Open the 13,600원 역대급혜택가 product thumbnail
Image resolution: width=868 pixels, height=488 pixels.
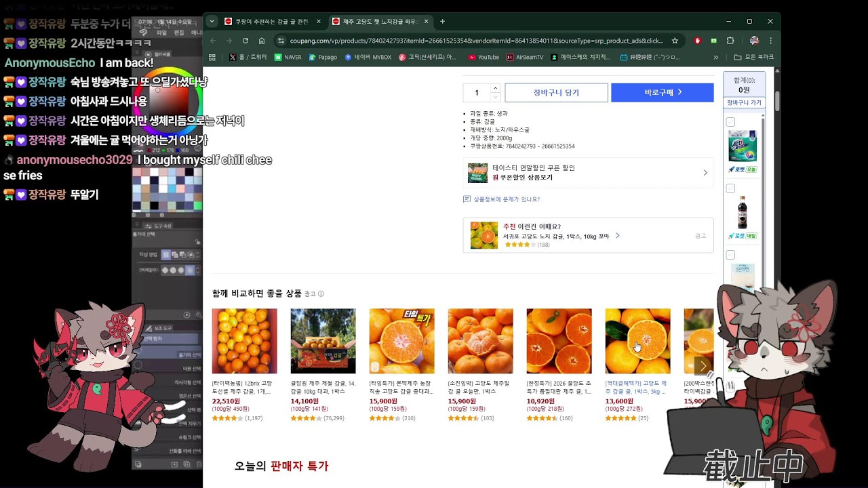(637, 341)
